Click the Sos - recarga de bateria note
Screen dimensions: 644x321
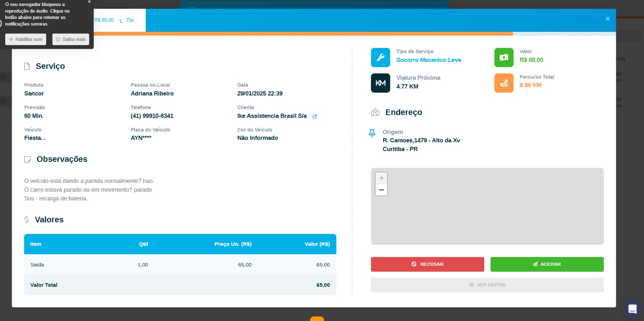point(56,199)
